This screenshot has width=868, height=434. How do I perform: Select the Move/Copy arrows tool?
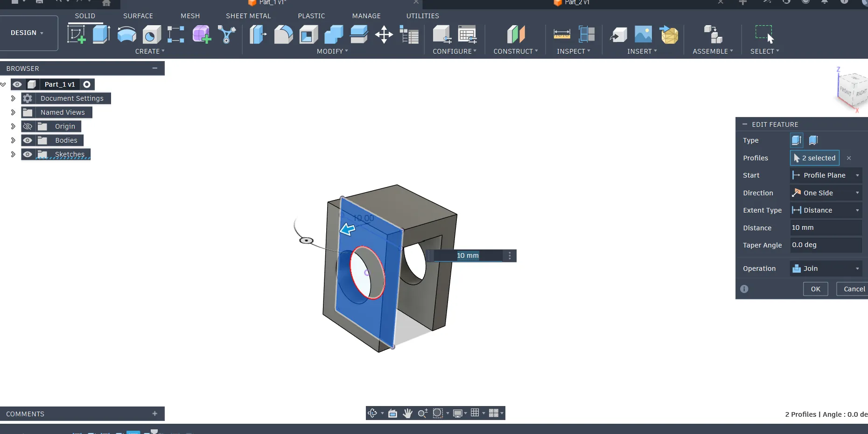384,34
